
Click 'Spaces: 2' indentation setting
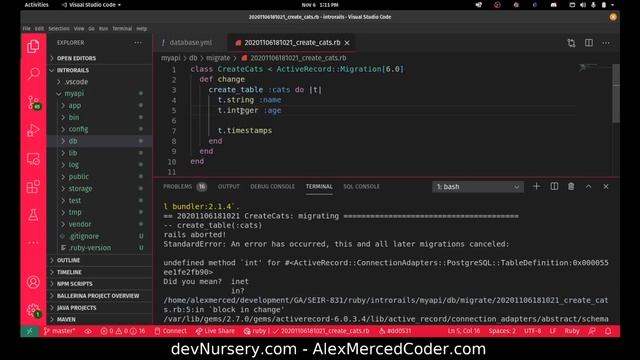(502, 331)
